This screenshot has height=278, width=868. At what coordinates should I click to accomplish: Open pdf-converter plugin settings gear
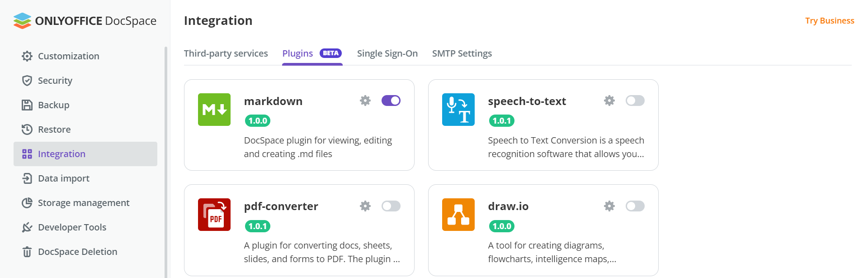pos(365,206)
